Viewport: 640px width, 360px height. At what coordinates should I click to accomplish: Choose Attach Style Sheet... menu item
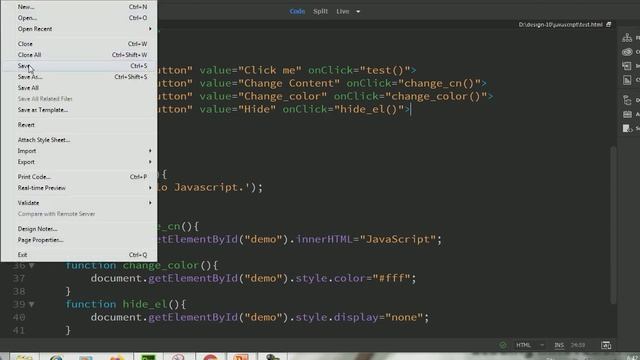click(x=79, y=140)
